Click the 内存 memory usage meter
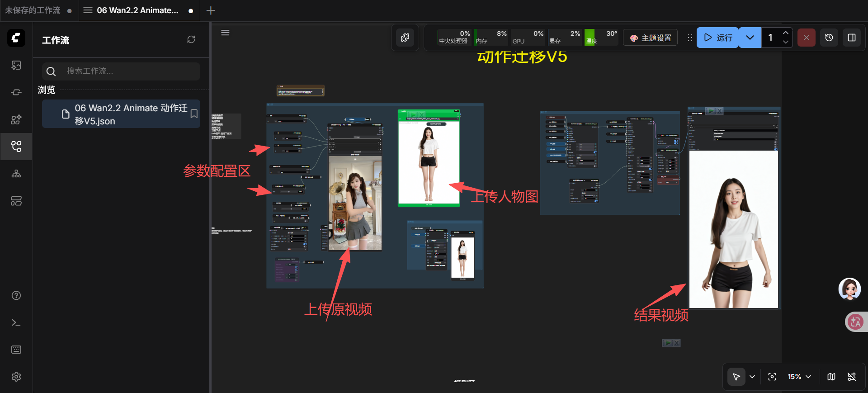Screen dimensions: 868x393 (x=491, y=38)
